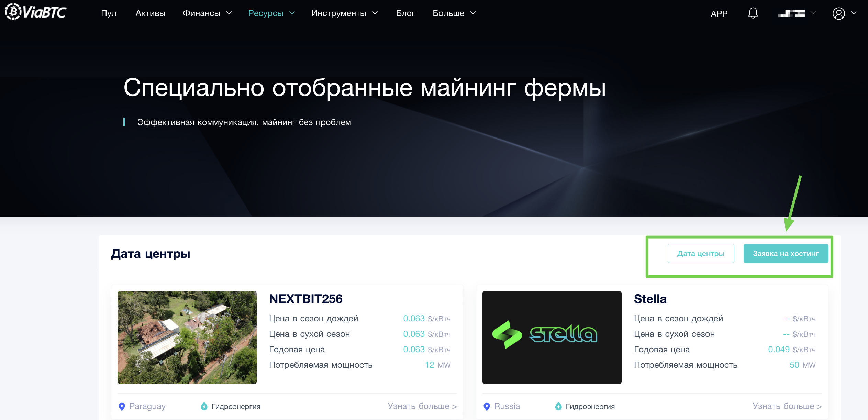This screenshot has height=420, width=868.
Task: Open the Пул menu item
Action: [109, 13]
